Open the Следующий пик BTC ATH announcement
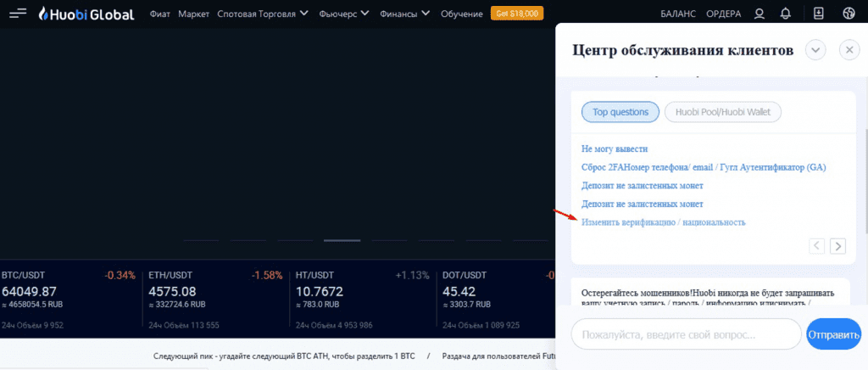Viewport: 868px width, 370px height. click(284, 356)
